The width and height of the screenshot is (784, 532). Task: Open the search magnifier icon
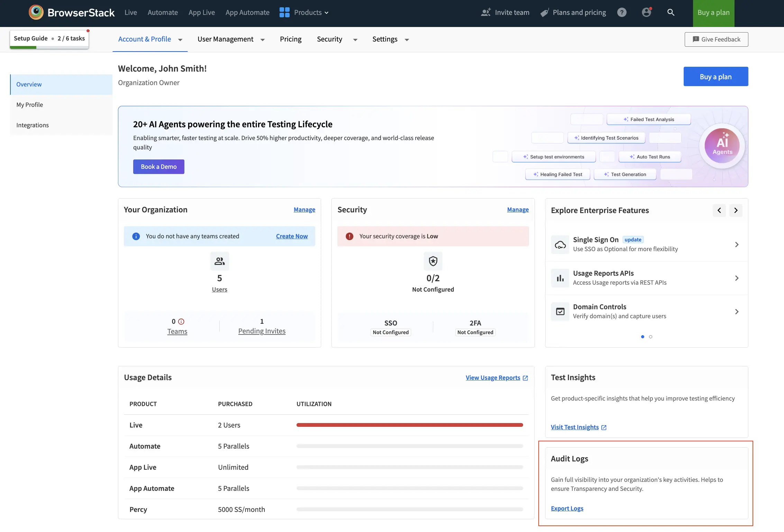coord(671,12)
